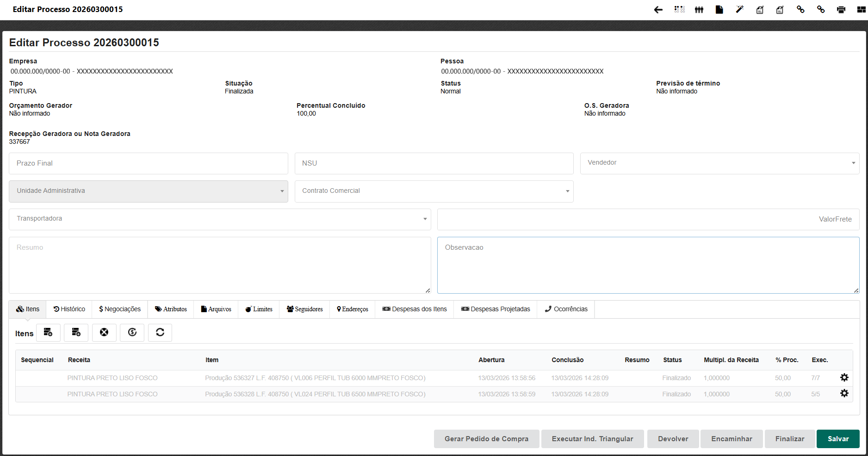This screenshot has width=868, height=456.
Task: Click the three-people group icon
Action: (x=699, y=10)
